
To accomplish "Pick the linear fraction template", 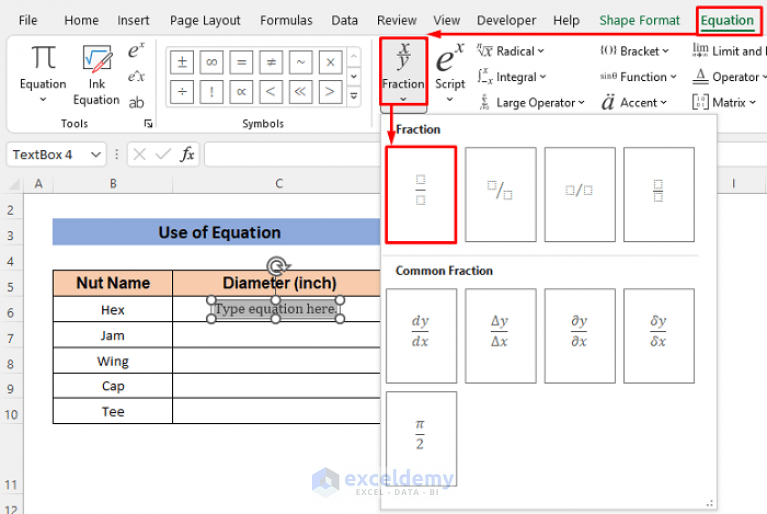I will tap(580, 194).
